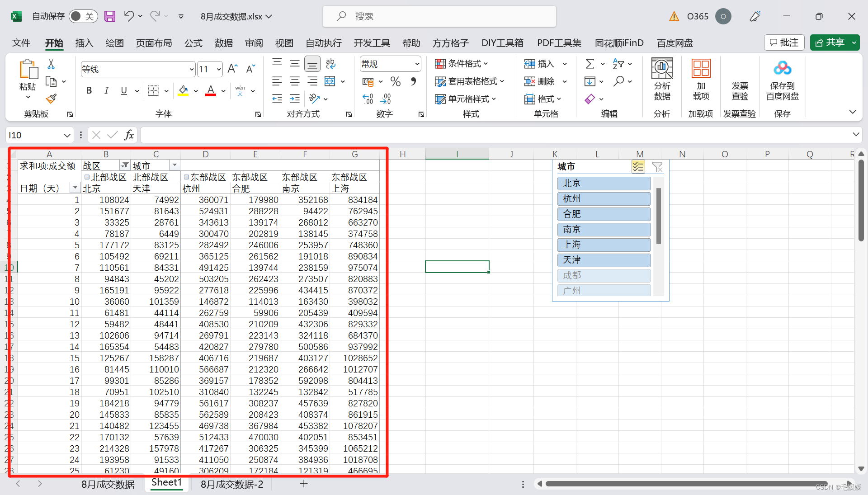Viewport: 868px width, 495px height.
Task: Switch to 数据 ribbon tab
Action: tap(224, 43)
